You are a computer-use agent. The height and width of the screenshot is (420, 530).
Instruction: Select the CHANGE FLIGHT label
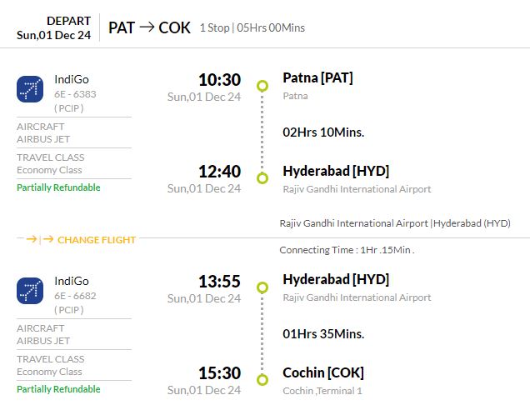click(97, 240)
